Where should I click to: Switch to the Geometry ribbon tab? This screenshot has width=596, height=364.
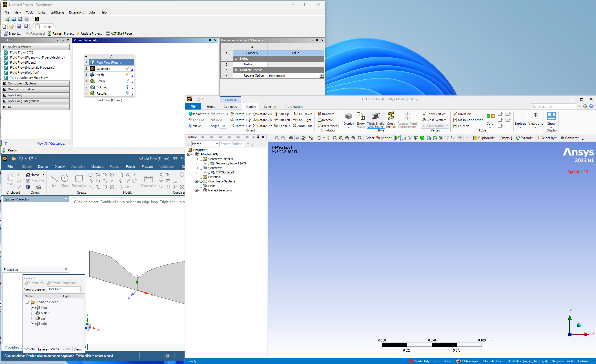coord(230,107)
